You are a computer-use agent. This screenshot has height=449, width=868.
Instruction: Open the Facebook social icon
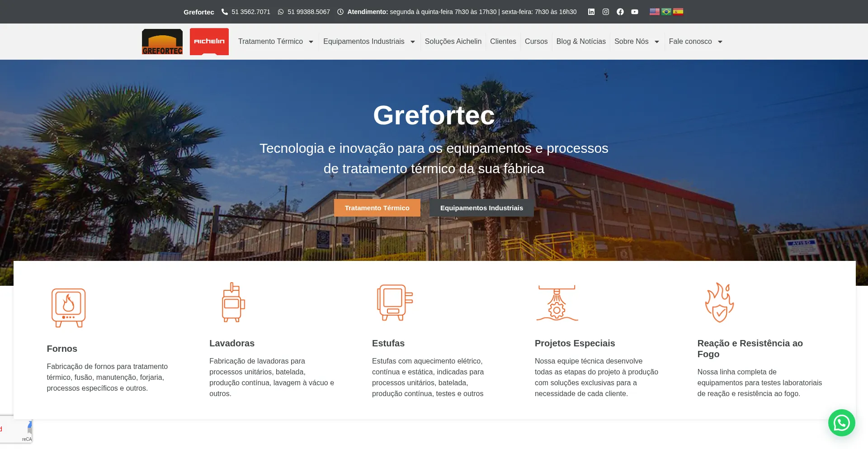[x=620, y=12]
